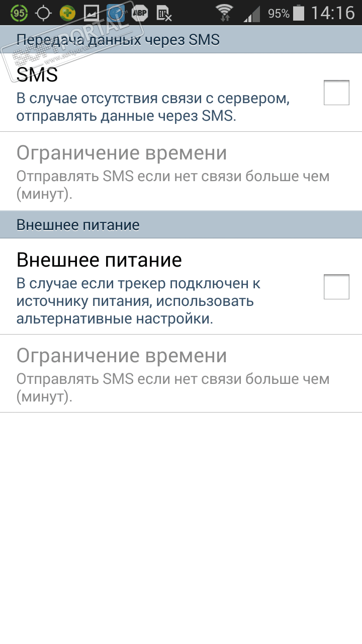Screen dimensions: 362x644
Task: Tap the yellow-green plus notification icon
Action: click(67, 13)
